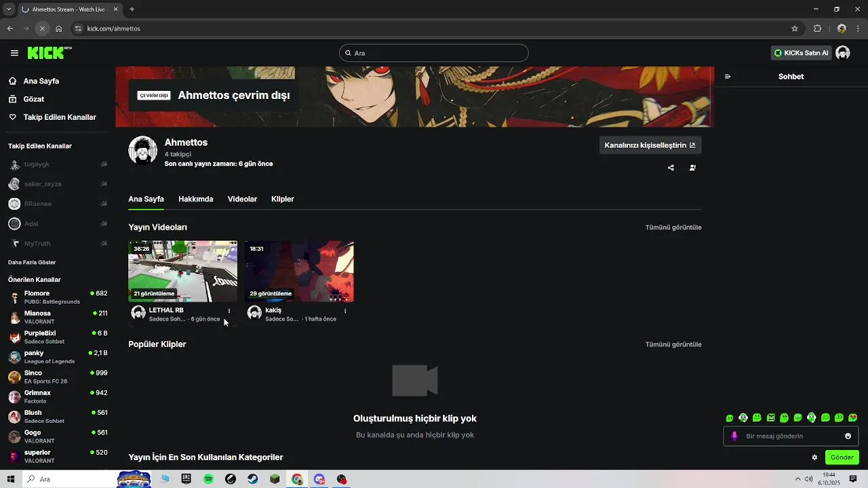Click the share channel icon

tap(671, 167)
